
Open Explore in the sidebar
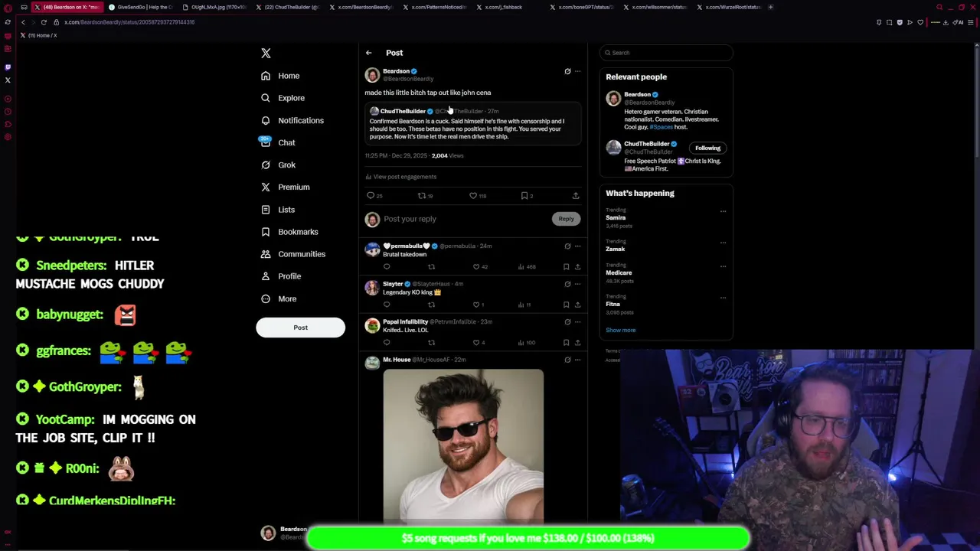[x=283, y=98]
